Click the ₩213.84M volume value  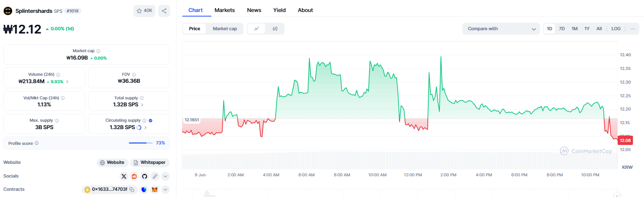click(31, 82)
